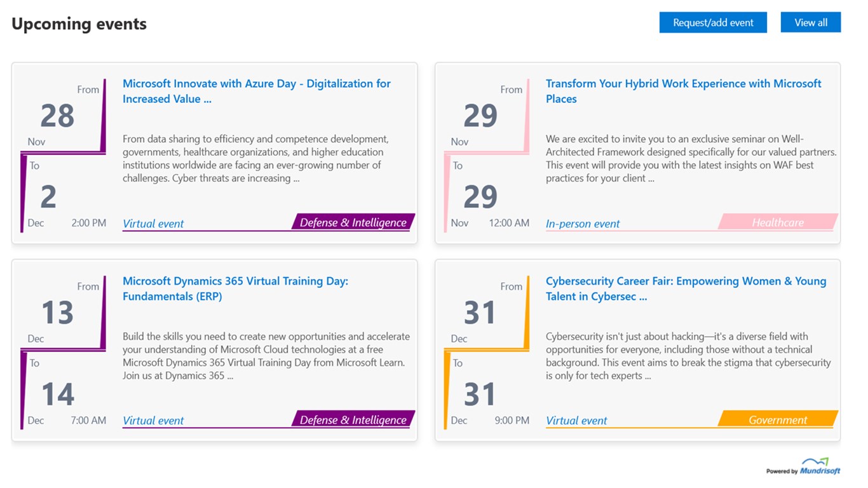Viewport: 868px width, 488px height.
Task: Select the pink Healthcare category tag
Action: tap(777, 222)
